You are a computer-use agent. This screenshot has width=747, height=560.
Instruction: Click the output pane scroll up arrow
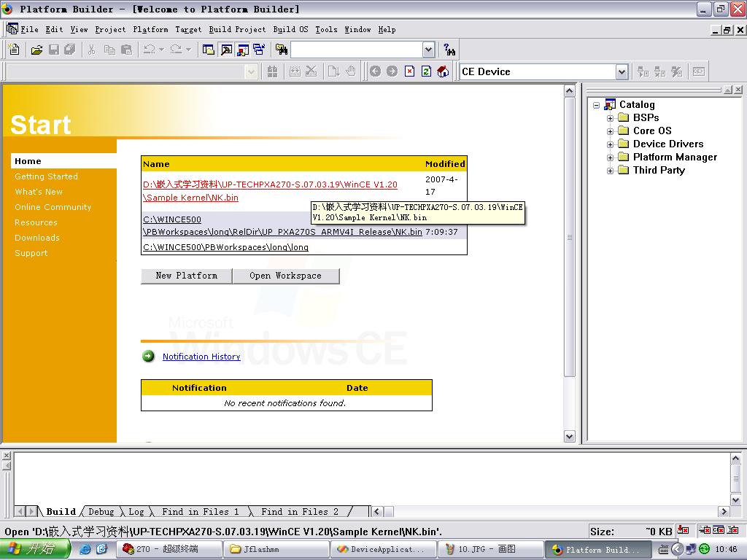pos(735,459)
